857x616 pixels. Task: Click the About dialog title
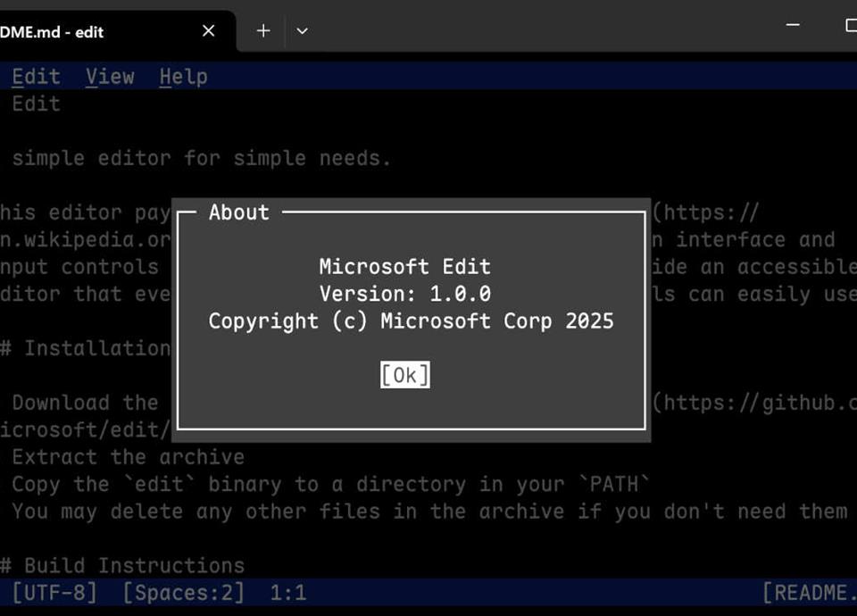click(238, 212)
